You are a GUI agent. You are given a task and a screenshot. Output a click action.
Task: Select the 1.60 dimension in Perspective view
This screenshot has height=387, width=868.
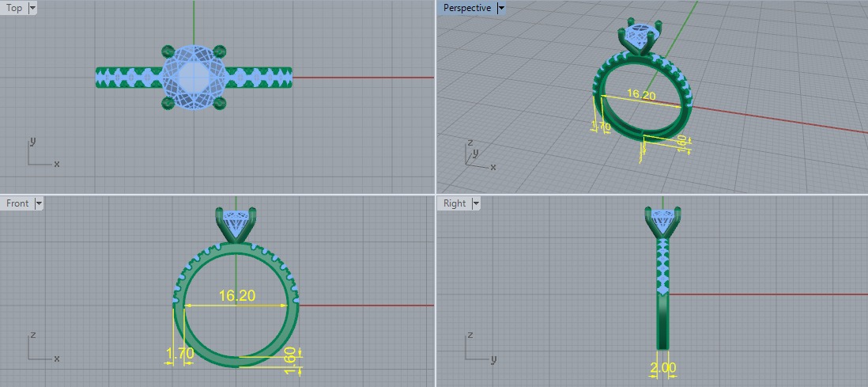[682, 142]
